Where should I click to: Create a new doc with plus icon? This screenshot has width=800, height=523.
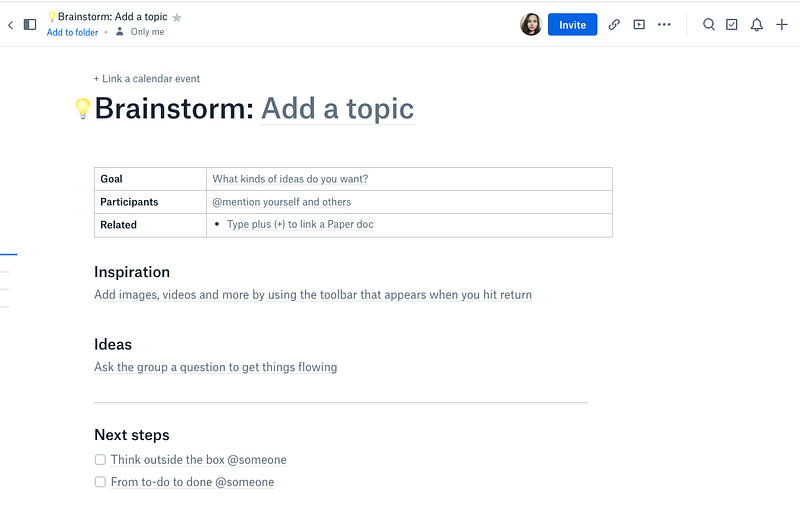[x=782, y=24]
